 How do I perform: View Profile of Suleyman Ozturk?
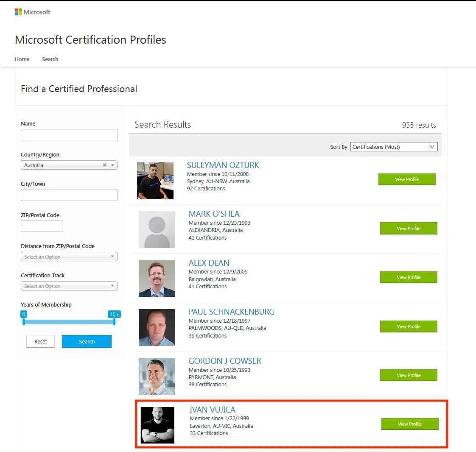[407, 179]
